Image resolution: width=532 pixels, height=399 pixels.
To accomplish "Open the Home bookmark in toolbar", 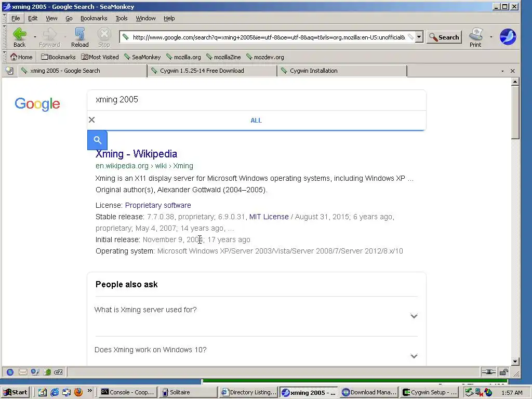I will click(x=21, y=57).
